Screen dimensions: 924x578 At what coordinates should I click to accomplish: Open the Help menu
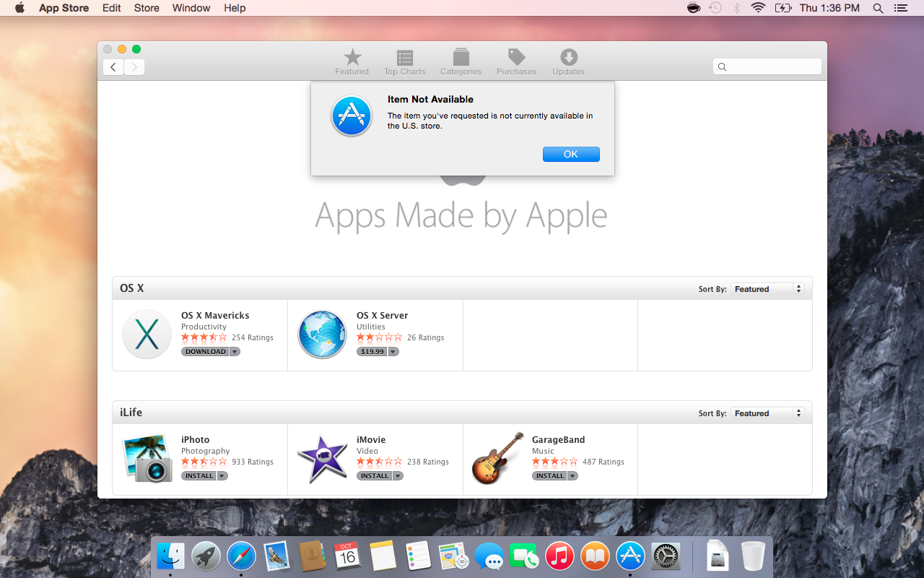click(235, 8)
